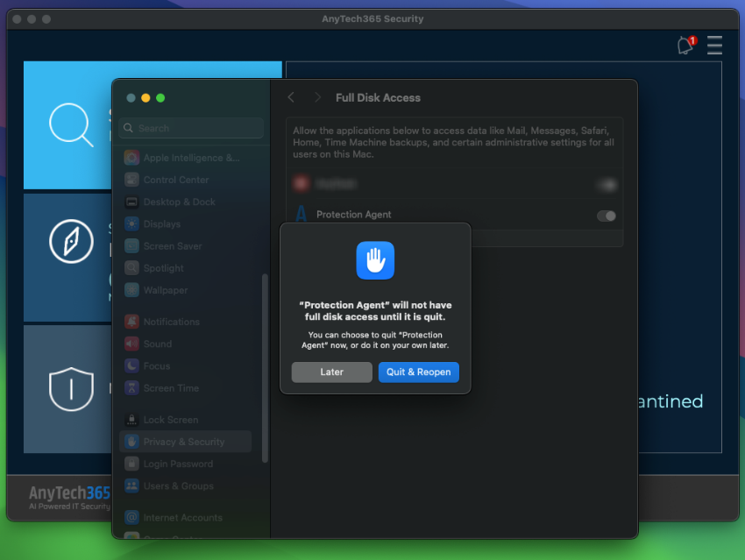Open Wallpaper settings

[x=185, y=290]
